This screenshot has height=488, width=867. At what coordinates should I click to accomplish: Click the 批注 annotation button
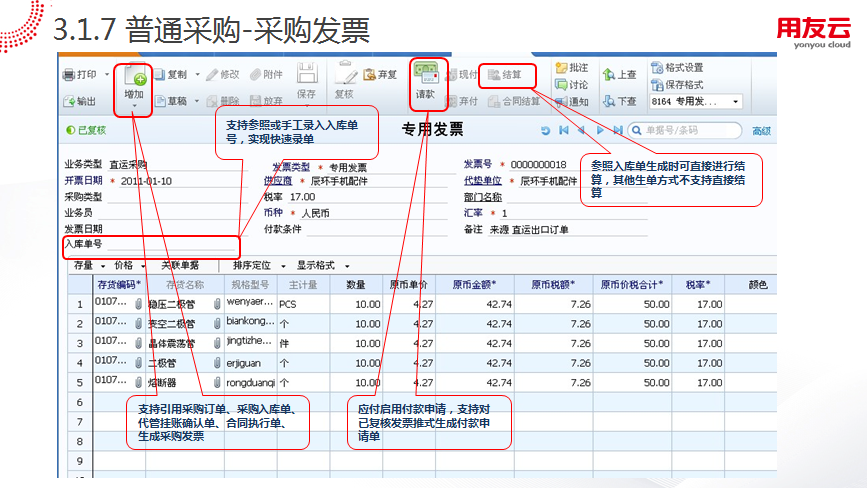572,67
